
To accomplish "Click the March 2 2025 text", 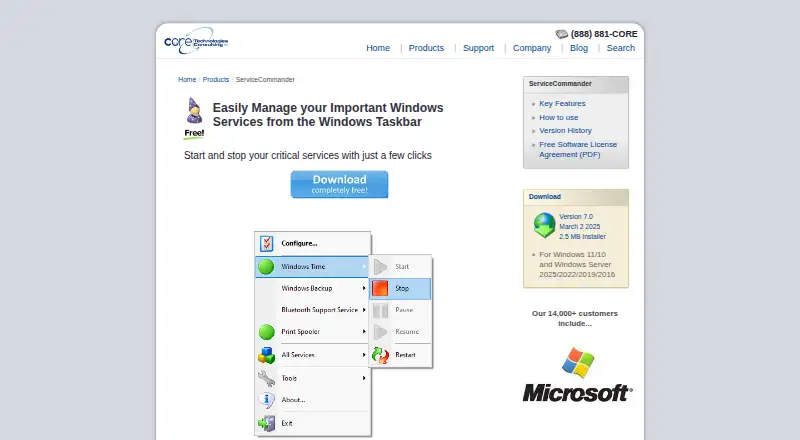I will (580, 227).
